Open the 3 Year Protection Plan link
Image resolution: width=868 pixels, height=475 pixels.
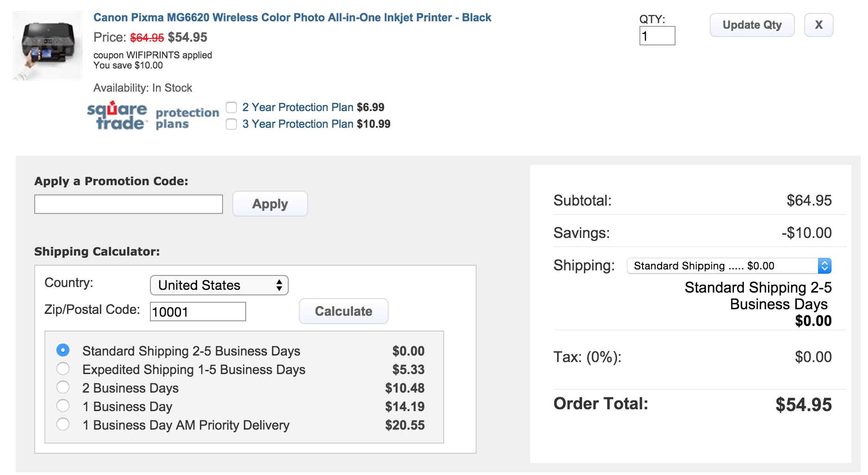coord(298,124)
